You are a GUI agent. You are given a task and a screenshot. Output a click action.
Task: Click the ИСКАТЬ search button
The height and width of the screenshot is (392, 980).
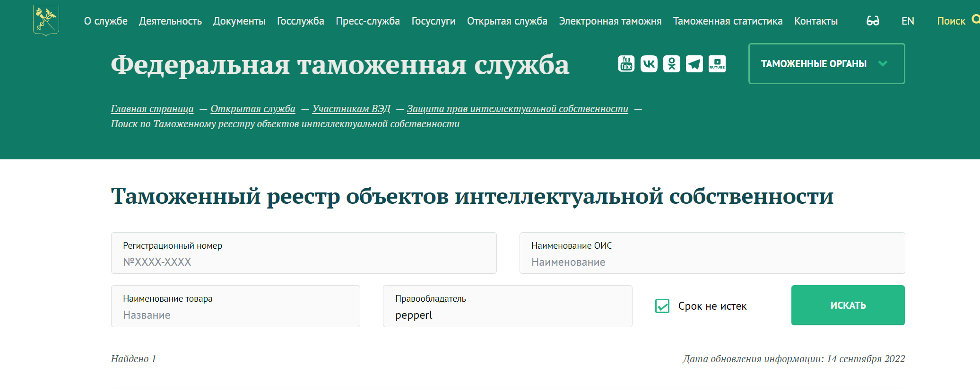pos(848,305)
